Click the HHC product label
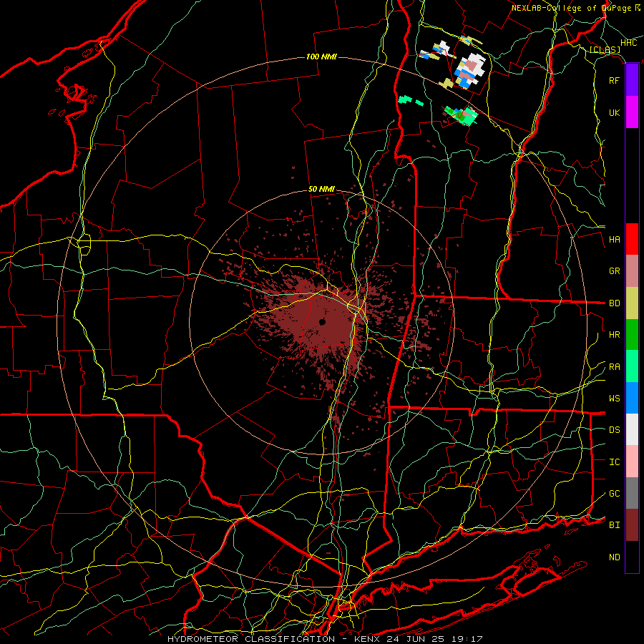The image size is (644, 644). tap(628, 43)
